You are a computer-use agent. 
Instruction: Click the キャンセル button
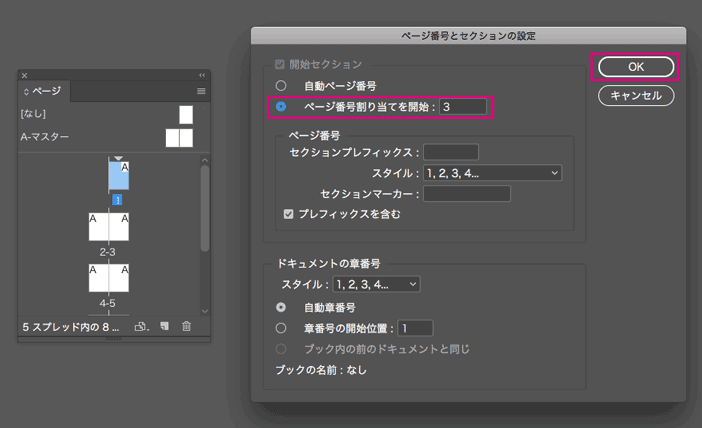pos(635,96)
